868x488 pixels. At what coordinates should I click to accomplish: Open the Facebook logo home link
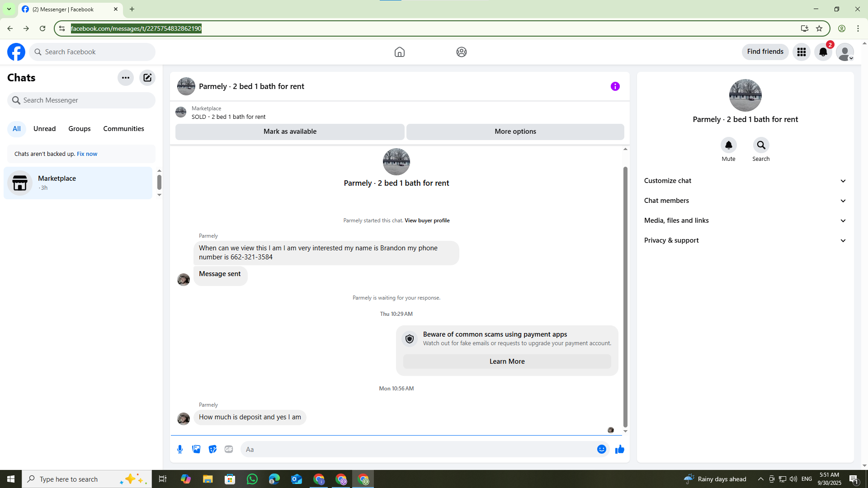point(16,52)
